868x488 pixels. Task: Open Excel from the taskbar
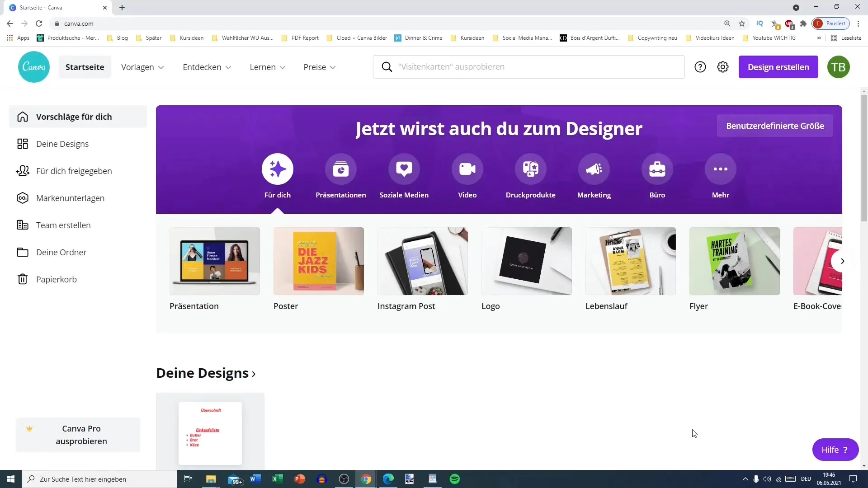[x=278, y=479]
